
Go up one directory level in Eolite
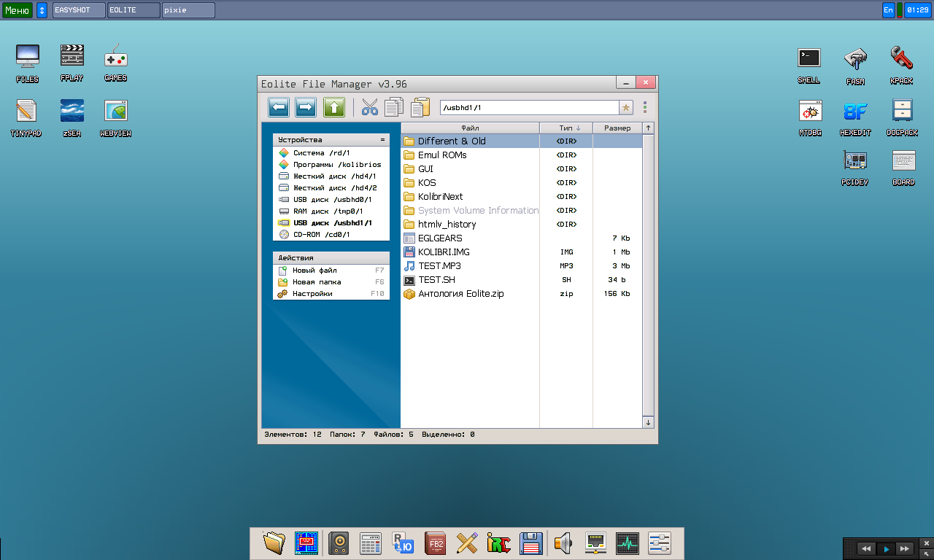coord(333,106)
